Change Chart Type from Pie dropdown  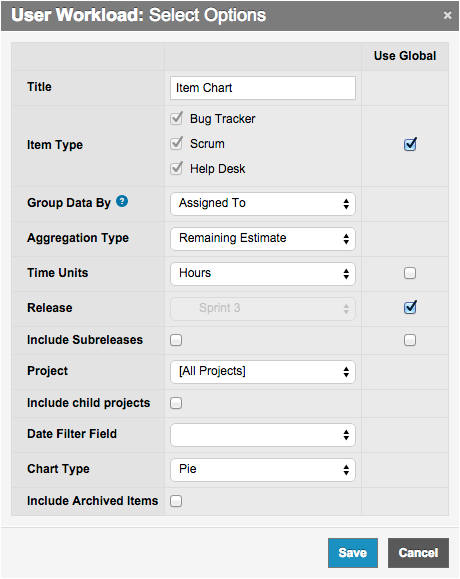(263, 470)
